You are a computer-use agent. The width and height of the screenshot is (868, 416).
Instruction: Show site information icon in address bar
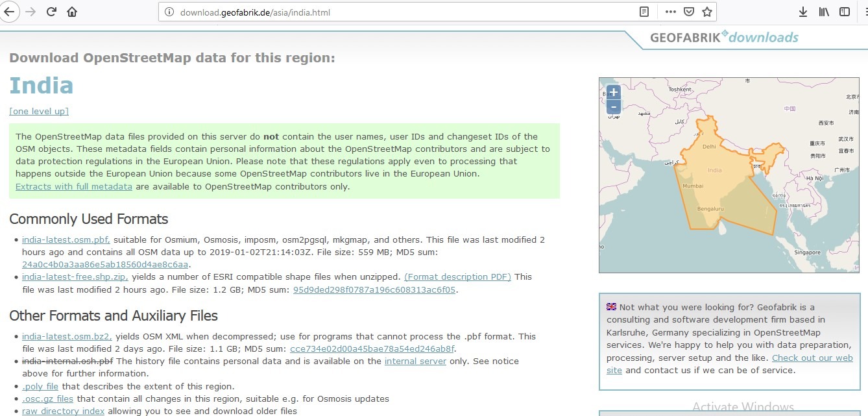tap(169, 12)
